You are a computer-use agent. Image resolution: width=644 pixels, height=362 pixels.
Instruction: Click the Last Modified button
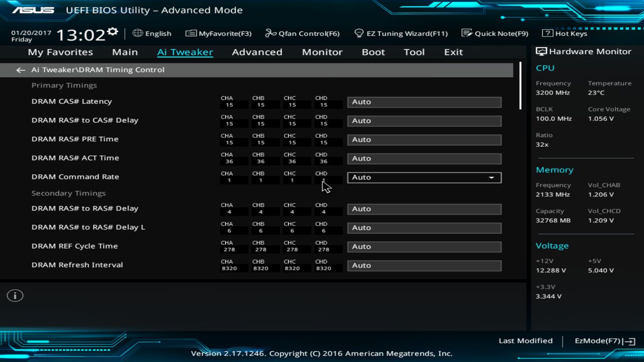click(x=525, y=340)
